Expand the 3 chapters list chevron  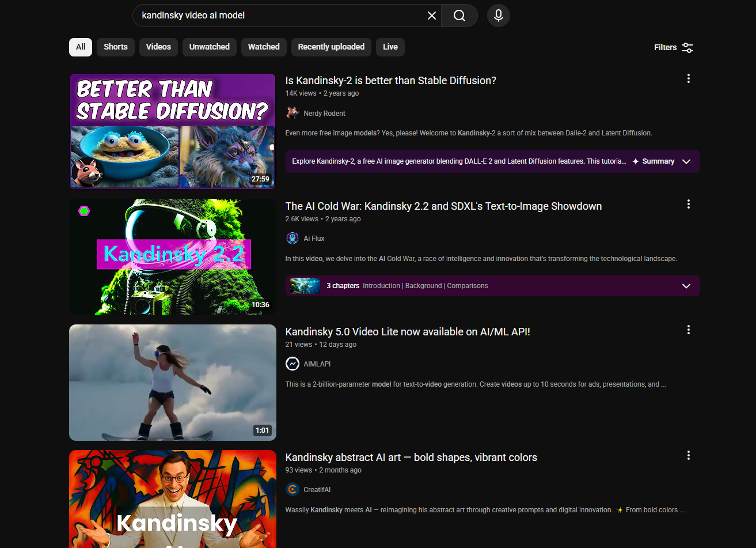(x=686, y=286)
